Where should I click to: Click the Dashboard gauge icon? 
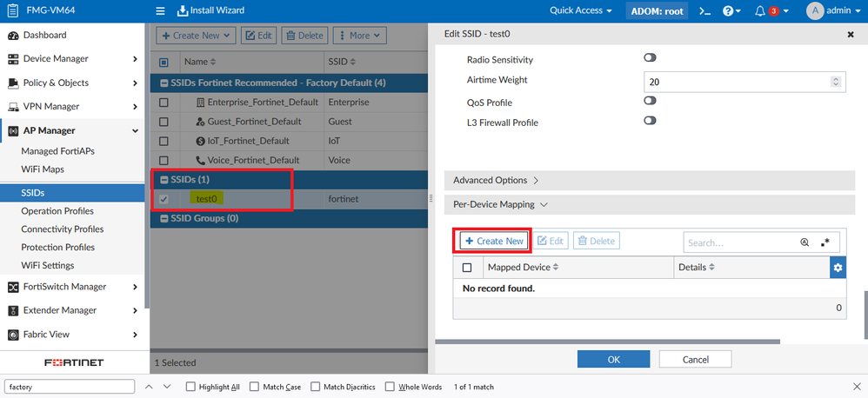pos(13,36)
